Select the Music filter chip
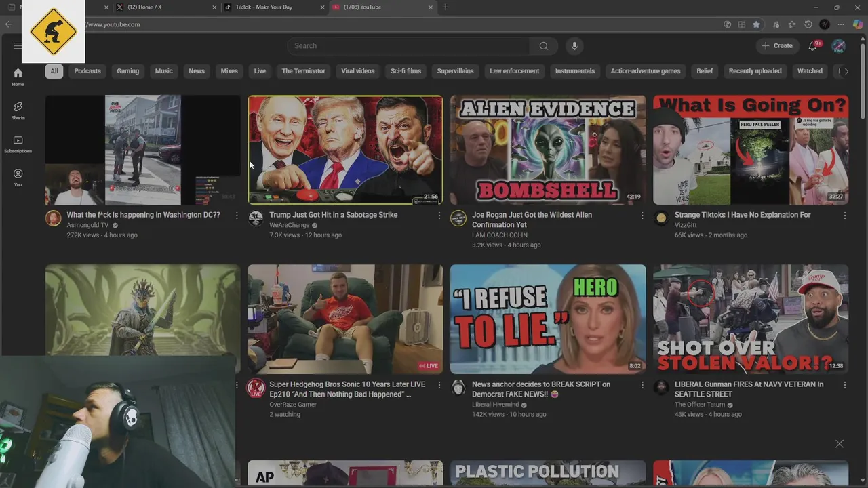Screen dimensions: 868x488 (163, 71)
